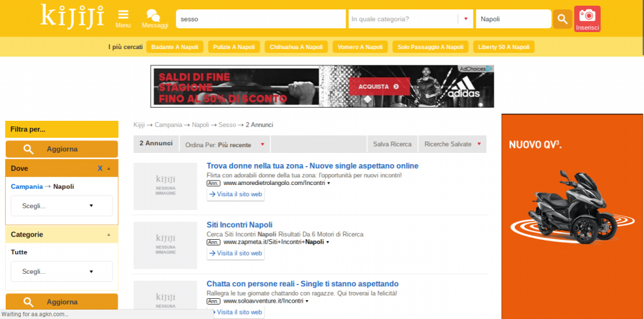Open Messaggi chat bubbles icon
Viewport: 644px width, 319px height.
[153, 14]
